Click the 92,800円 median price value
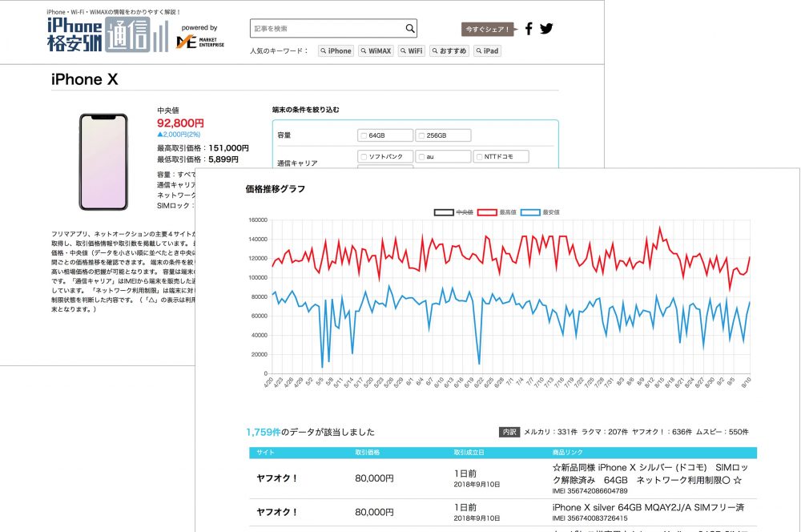Viewport: 801px width, 532px height. 180,123
